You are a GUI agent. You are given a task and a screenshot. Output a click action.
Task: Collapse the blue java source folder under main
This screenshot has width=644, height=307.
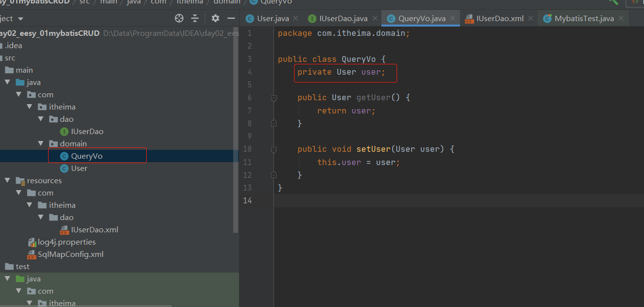coord(7,83)
